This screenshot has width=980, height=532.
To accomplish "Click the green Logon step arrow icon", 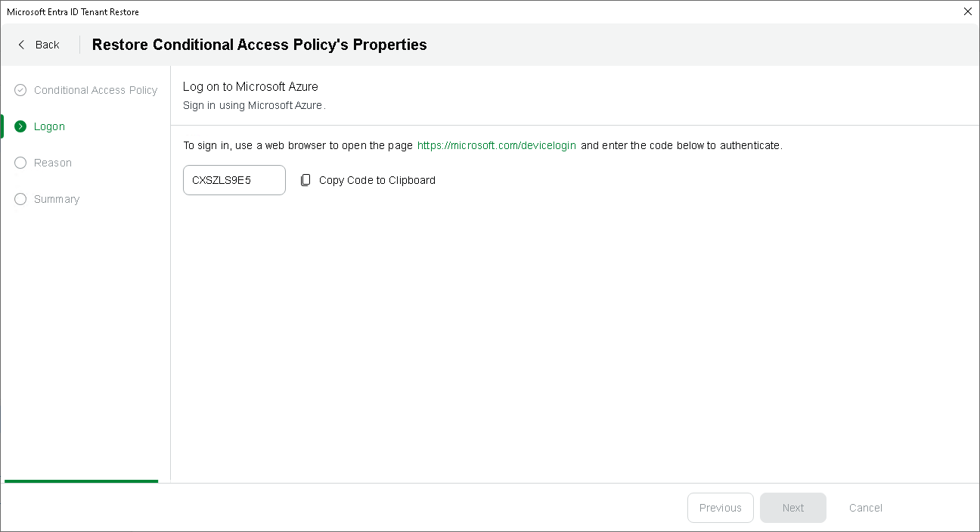I will click(x=20, y=126).
